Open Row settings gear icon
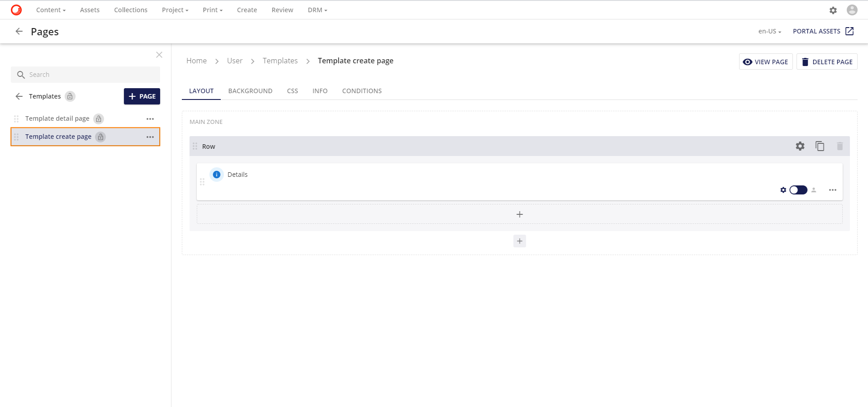The image size is (868, 407). (x=800, y=146)
